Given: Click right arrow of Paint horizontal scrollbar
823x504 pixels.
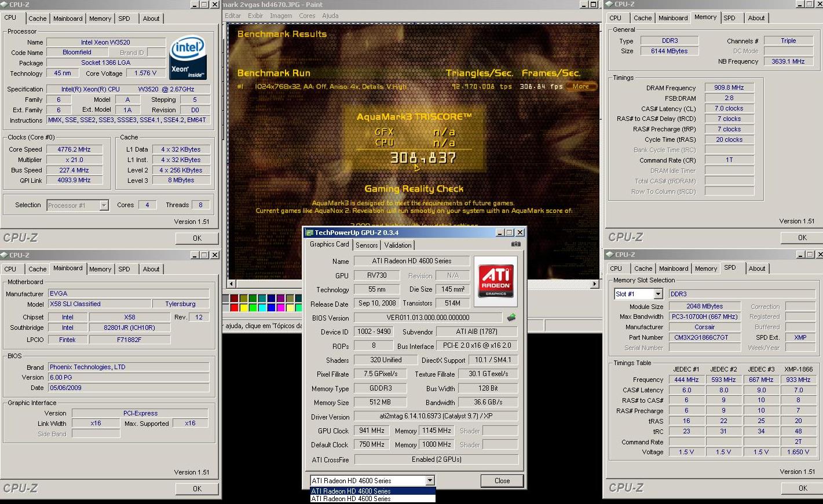Looking at the screenshot, I should click(594, 284).
